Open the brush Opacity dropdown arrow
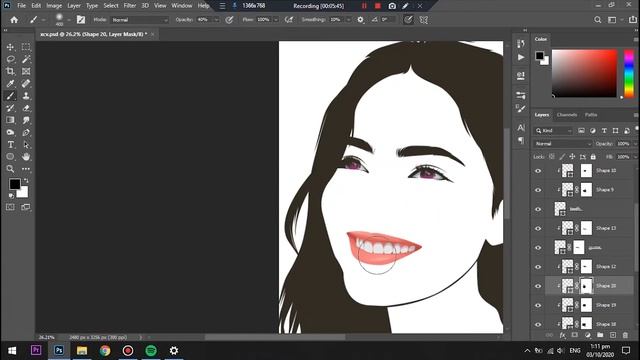This screenshot has height=360, width=640. [x=216, y=20]
